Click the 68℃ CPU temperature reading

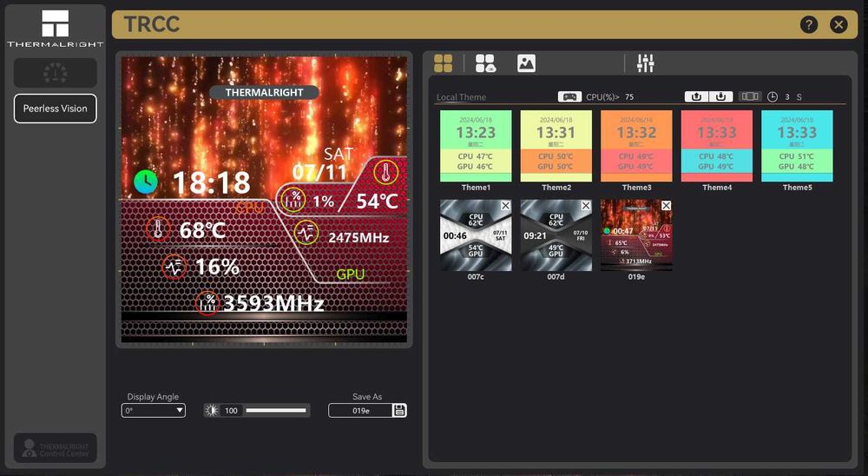pyautogui.click(x=202, y=230)
